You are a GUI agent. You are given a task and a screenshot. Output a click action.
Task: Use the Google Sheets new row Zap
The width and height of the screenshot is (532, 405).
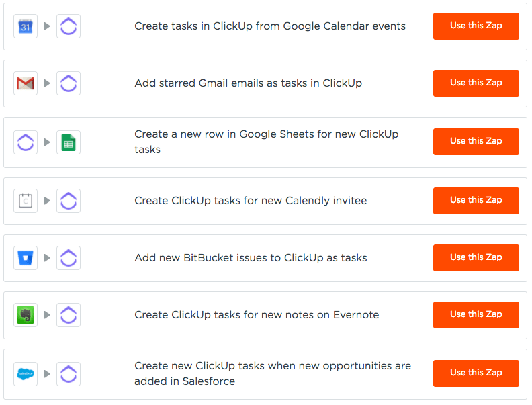click(x=476, y=142)
